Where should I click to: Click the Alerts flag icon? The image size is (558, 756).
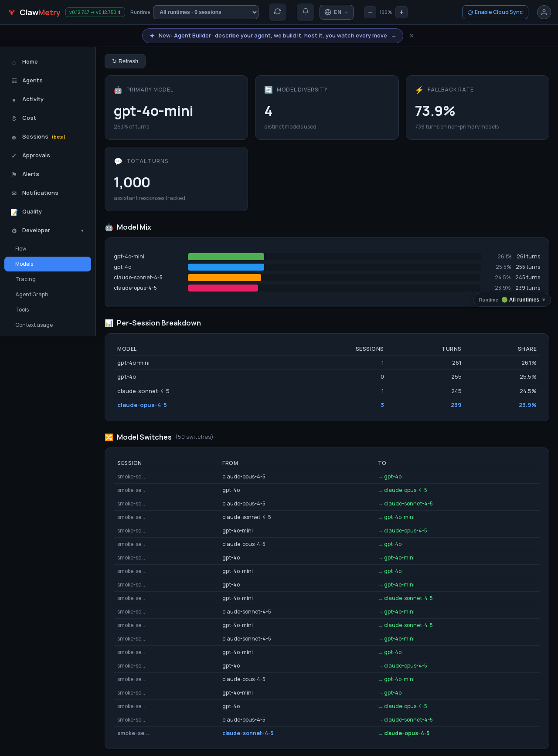(x=14, y=175)
